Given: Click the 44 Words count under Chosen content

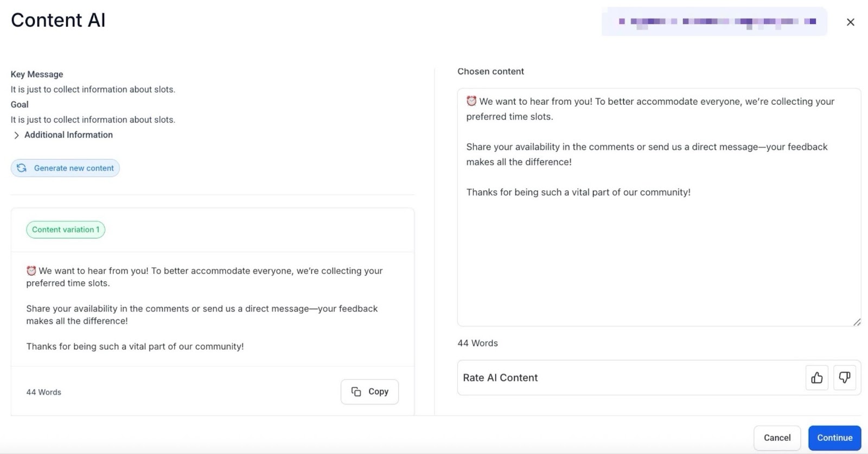Looking at the screenshot, I should point(477,343).
